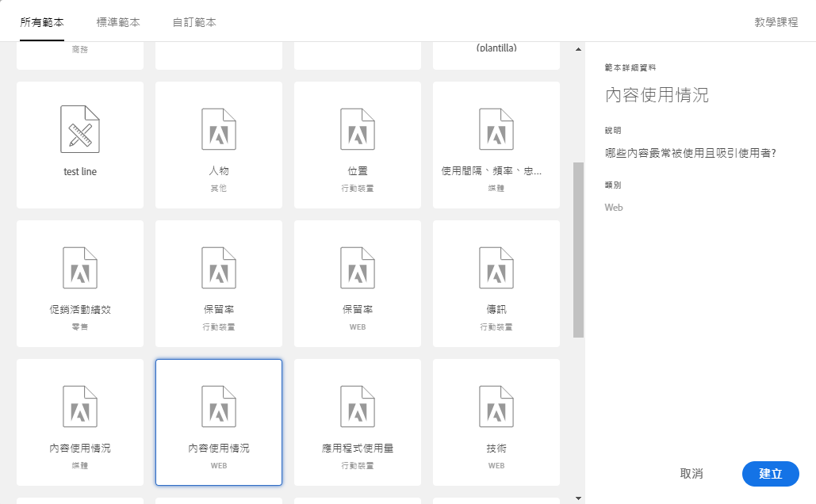
Task: Select the 使用間隔、頻率 template icon
Action: point(496,129)
